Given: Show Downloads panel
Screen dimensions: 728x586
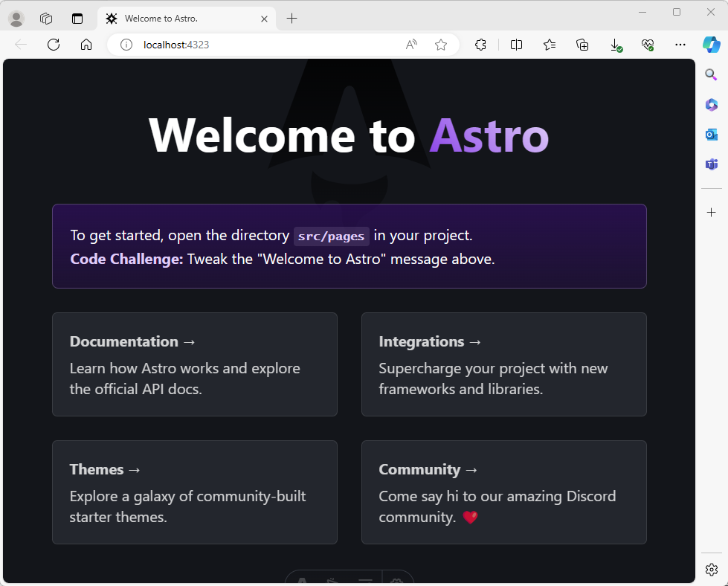Looking at the screenshot, I should click(x=616, y=45).
